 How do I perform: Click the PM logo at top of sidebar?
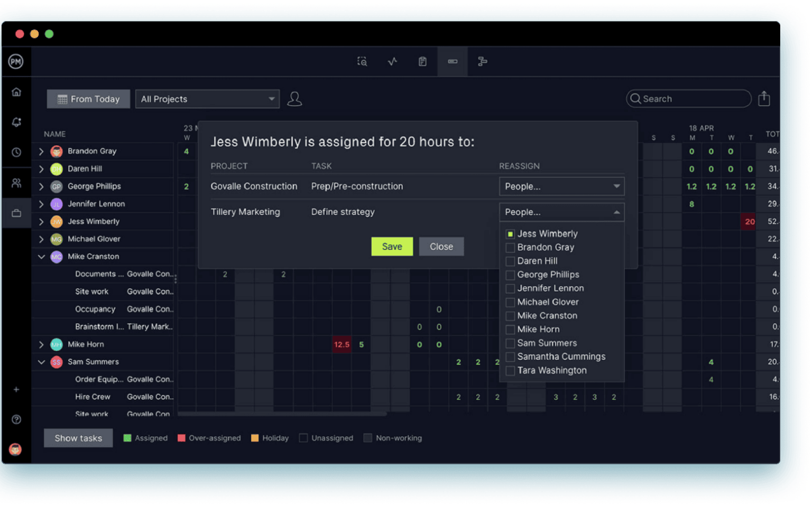[x=16, y=61]
